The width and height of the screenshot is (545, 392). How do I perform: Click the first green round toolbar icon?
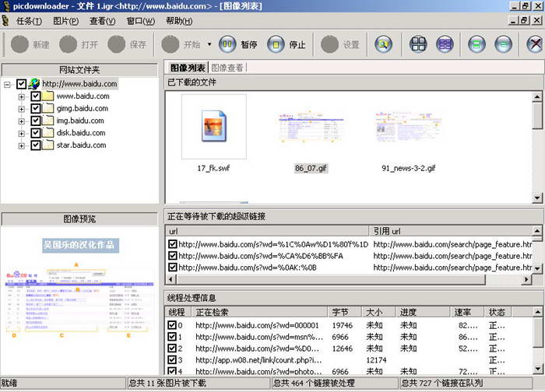pyautogui.click(x=476, y=44)
